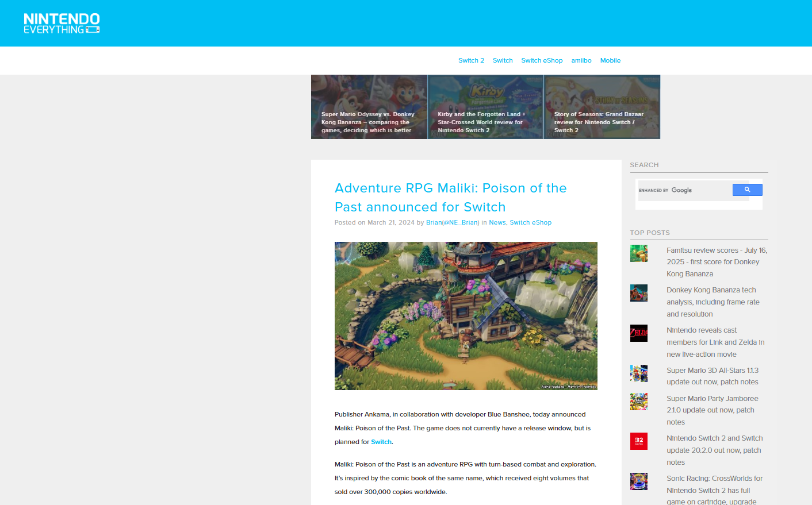This screenshot has width=812, height=505.
Task: Click the Maliki game screenshot image
Action: (466, 316)
